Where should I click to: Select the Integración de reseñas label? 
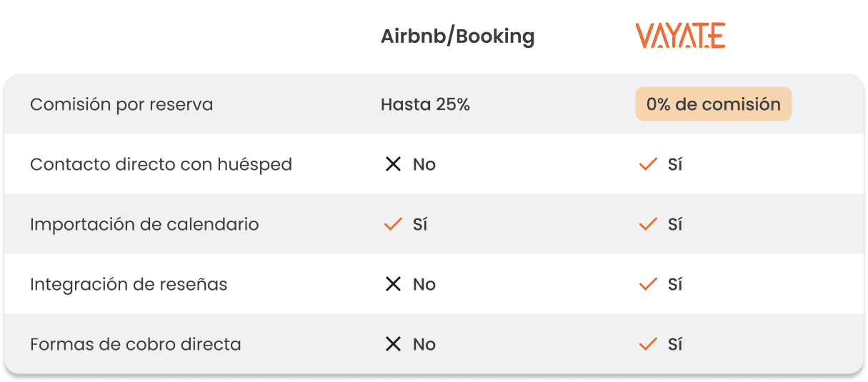click(129, 284)
